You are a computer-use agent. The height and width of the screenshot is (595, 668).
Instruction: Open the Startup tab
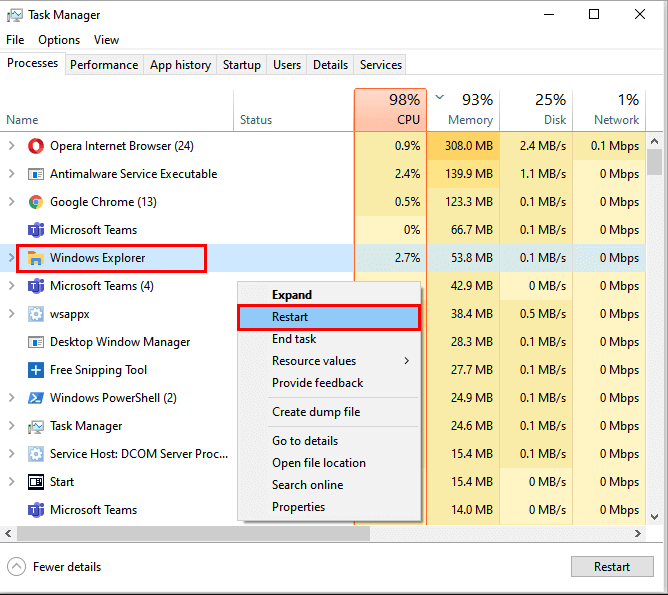[241, 65]
